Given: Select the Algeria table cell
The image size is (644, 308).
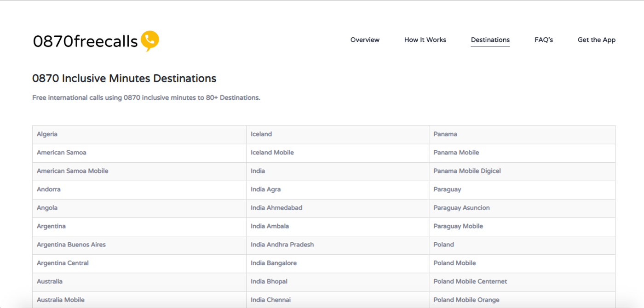Looking at the screenshot, I should (139, 134).
